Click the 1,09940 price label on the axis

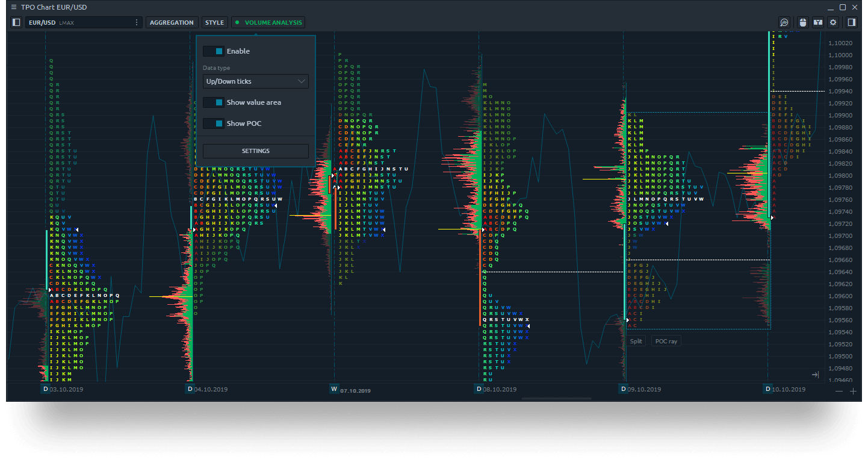pyautogui.click(x=840, y=92)
